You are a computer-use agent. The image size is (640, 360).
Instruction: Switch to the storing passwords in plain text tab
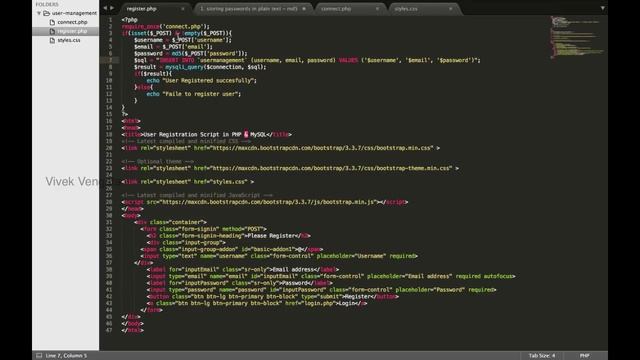click(x=249, y=9)
